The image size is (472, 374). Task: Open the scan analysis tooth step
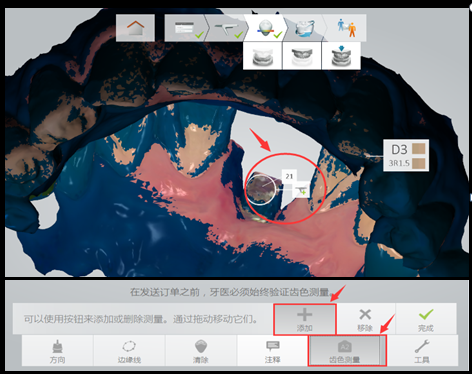click(265, 28)
